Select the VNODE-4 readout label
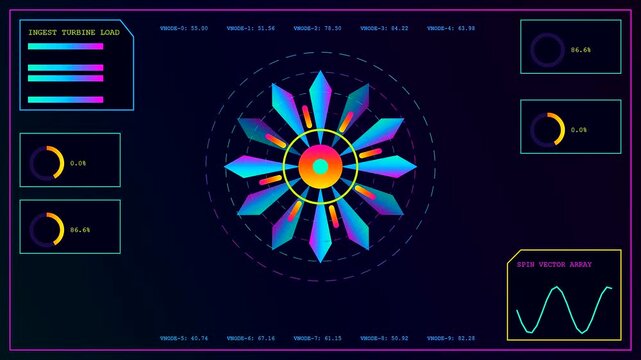The height and width of the screenshot is (360, 641). pos(451,28)
